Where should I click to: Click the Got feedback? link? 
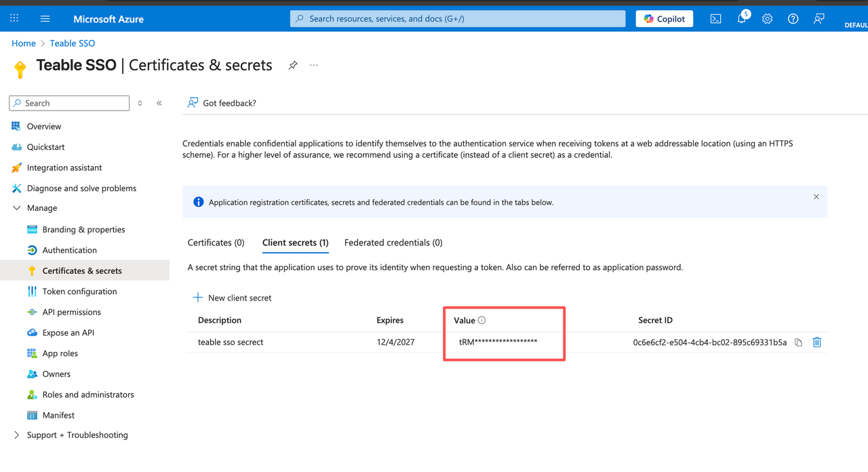pos(222,103)
